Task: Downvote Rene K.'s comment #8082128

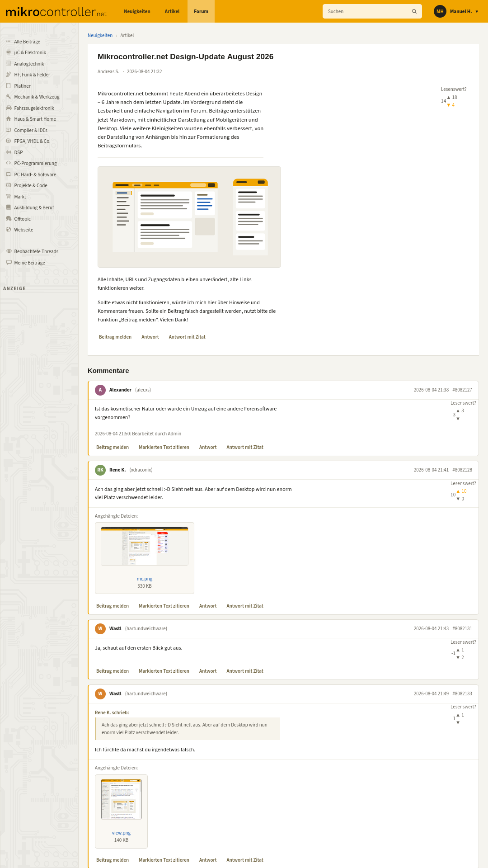Action: [458, 499]
